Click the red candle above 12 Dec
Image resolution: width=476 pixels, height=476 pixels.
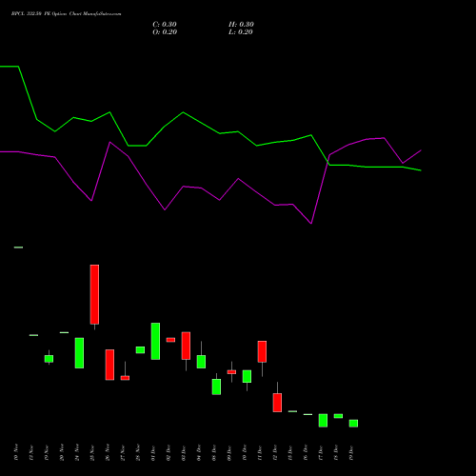click(x=277, y=403)
